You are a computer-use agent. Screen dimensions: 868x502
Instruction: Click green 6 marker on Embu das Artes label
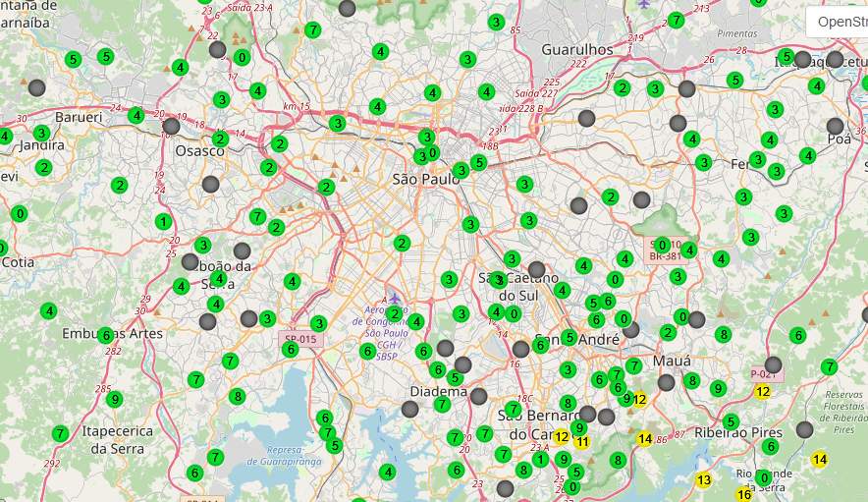(105, 335)
